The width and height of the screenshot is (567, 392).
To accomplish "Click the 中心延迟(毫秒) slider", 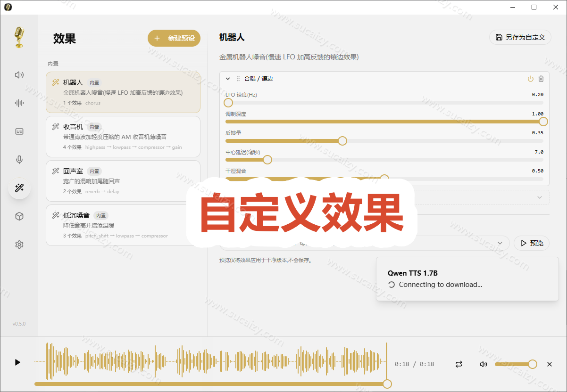I will point(384,160).
